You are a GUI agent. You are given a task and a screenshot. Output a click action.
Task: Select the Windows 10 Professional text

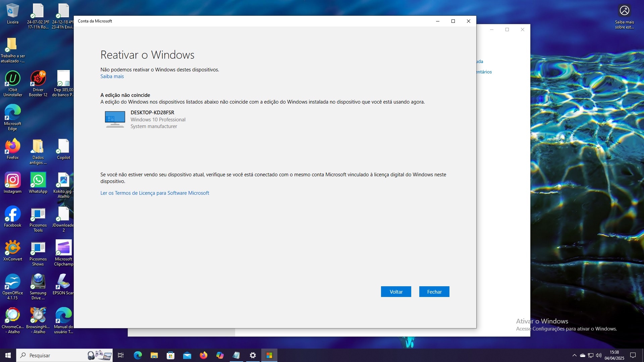158,120
